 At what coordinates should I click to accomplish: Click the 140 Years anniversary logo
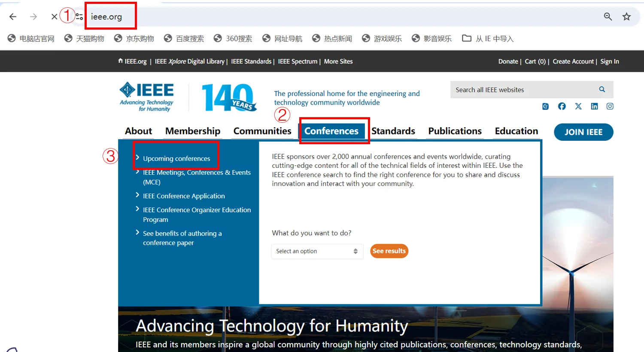(x=229, y=97)
